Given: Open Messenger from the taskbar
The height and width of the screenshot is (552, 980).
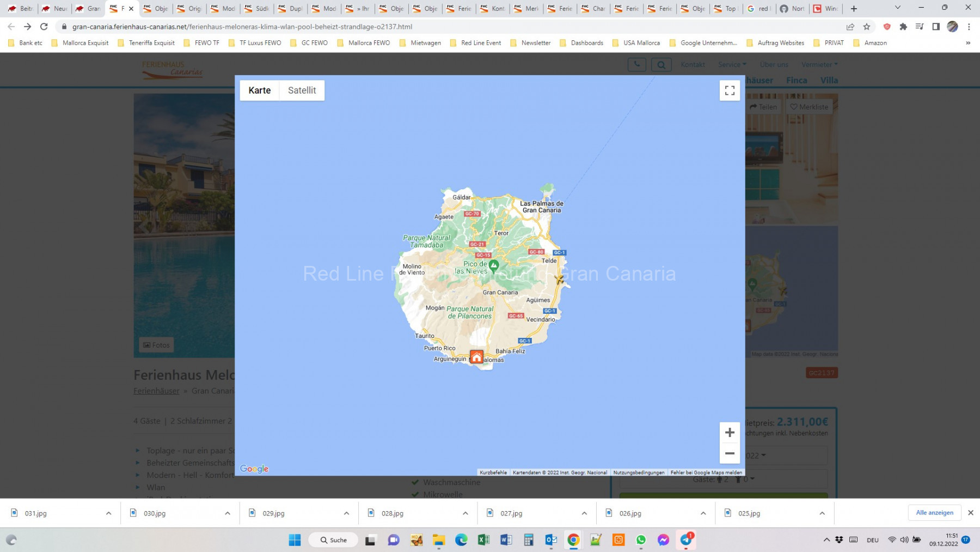Looking at the screenshot, I should [663, 540].
